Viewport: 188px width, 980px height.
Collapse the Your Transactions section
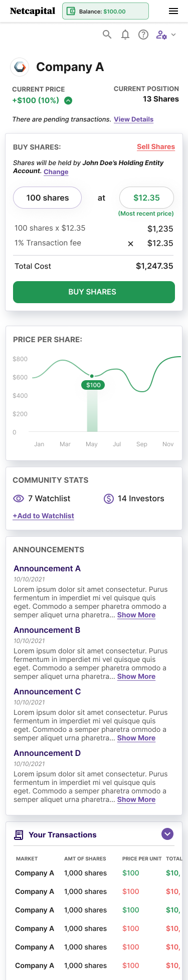(x=167, y=834)
